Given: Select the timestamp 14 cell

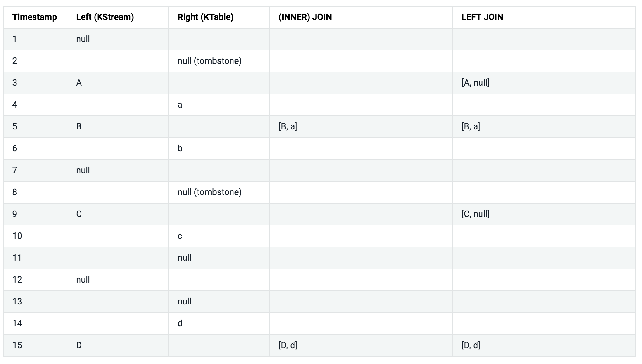Looking at the screenshot, I should pyautogui.click(x=17, y=323).
